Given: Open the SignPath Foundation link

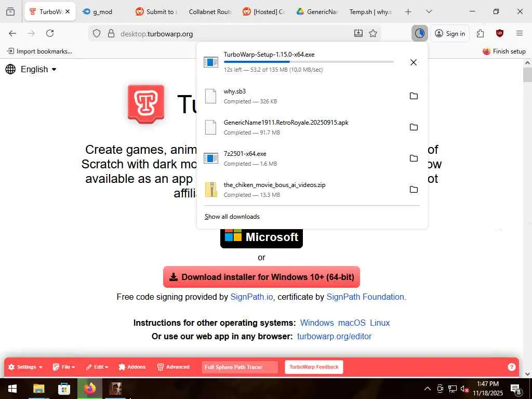Looking at the screenshot, I should click(365, 297).
